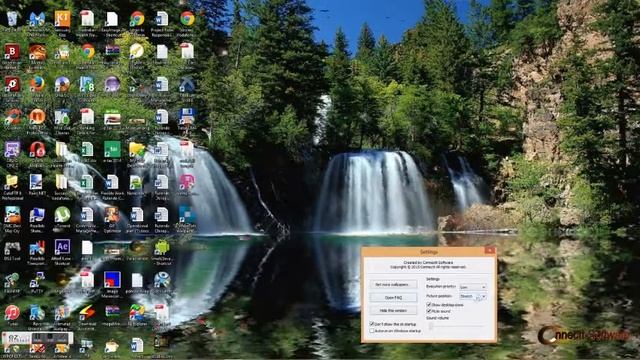
Task: Open the green e-tax 2014 shortcut
Action: pos(112,149)
